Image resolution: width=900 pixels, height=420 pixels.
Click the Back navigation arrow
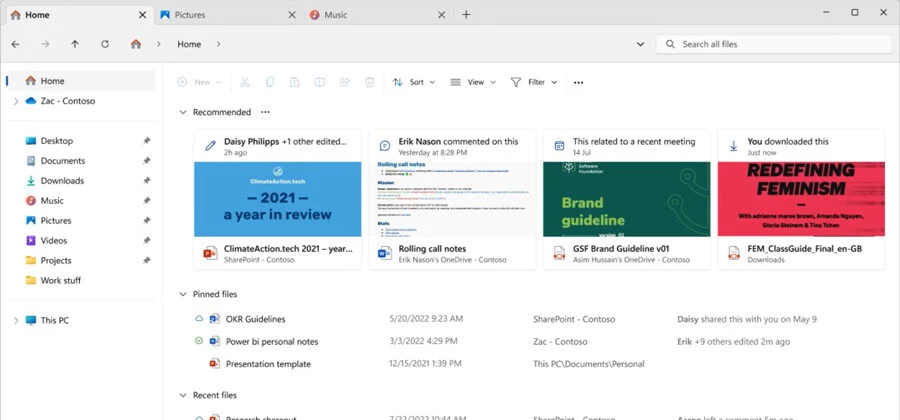coord(16,44)
